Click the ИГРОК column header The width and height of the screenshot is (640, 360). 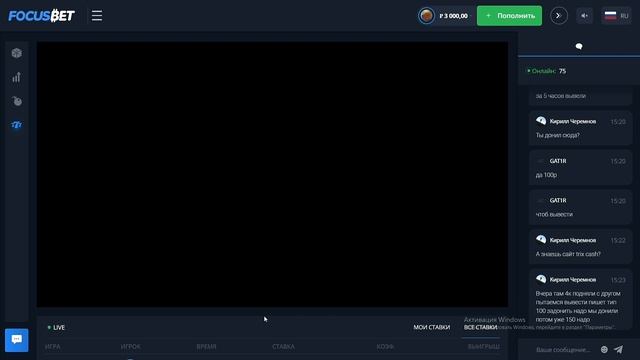click(x=131, y=347)
